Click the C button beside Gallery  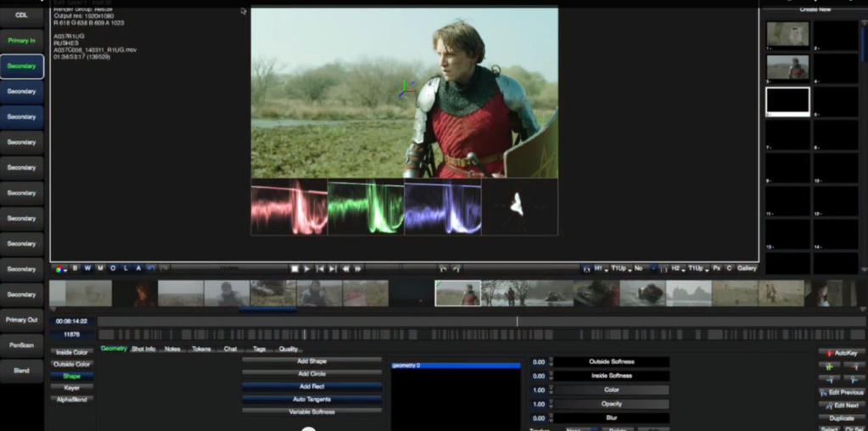(x=729, y=268)
